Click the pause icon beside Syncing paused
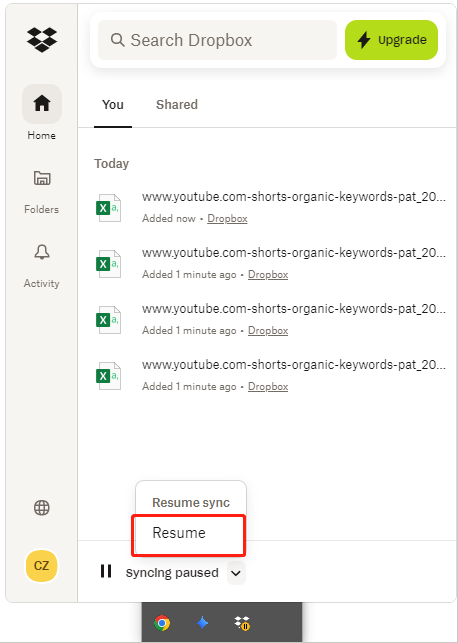Screen dimensions: 458x643 coord(106,571)
